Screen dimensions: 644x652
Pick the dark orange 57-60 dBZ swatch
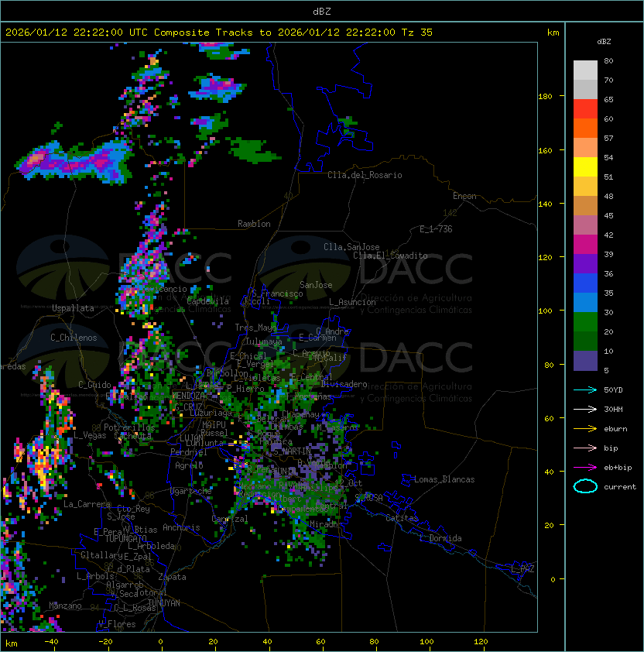[x=585, y=128]
